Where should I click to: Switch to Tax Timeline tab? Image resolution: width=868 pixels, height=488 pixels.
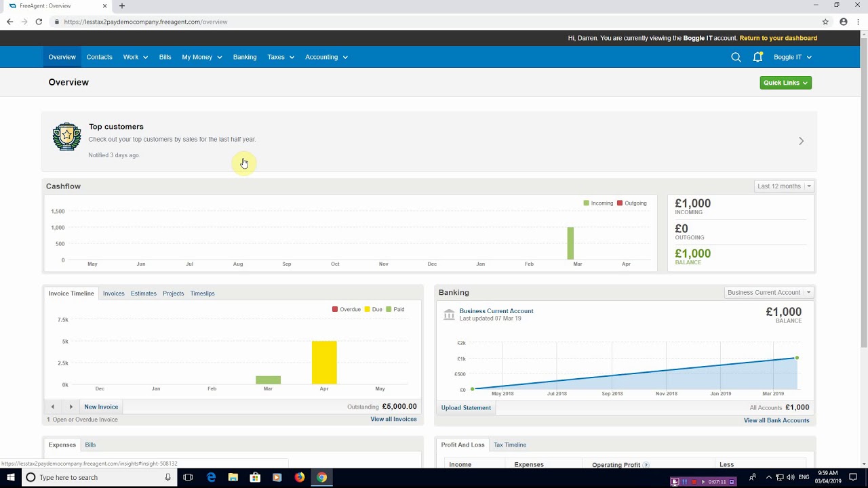[x=510, y=445]
